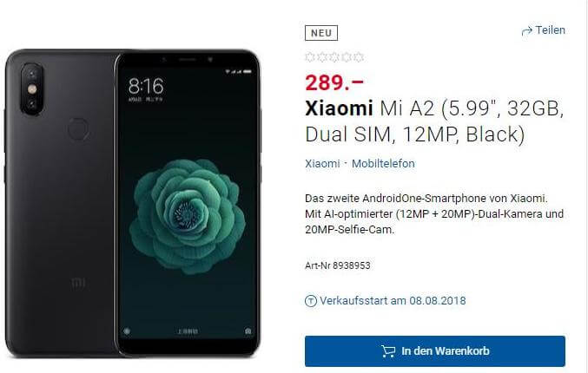Click the AndroidOne product description paragraph
588x373 pixels.
[434, 214]
